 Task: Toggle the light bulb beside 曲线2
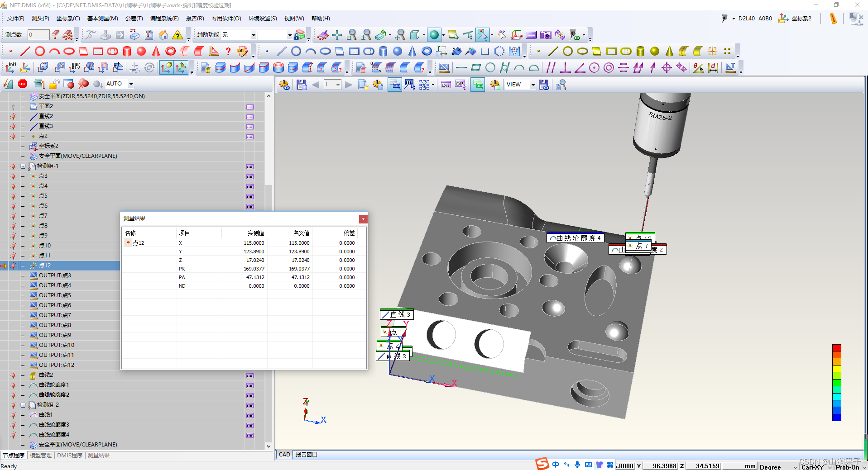point(13,375)
